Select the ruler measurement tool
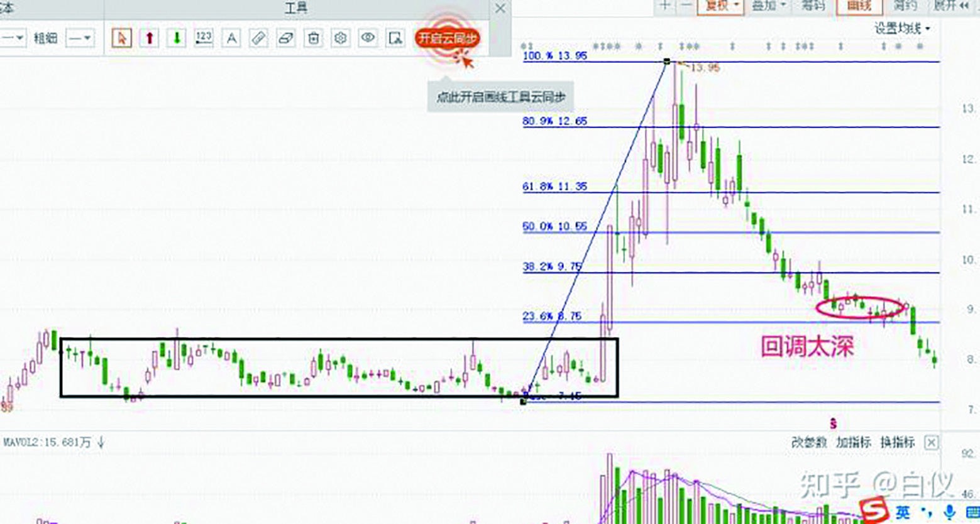This screenshot has height=524, width=980. (x=258, y=38)
